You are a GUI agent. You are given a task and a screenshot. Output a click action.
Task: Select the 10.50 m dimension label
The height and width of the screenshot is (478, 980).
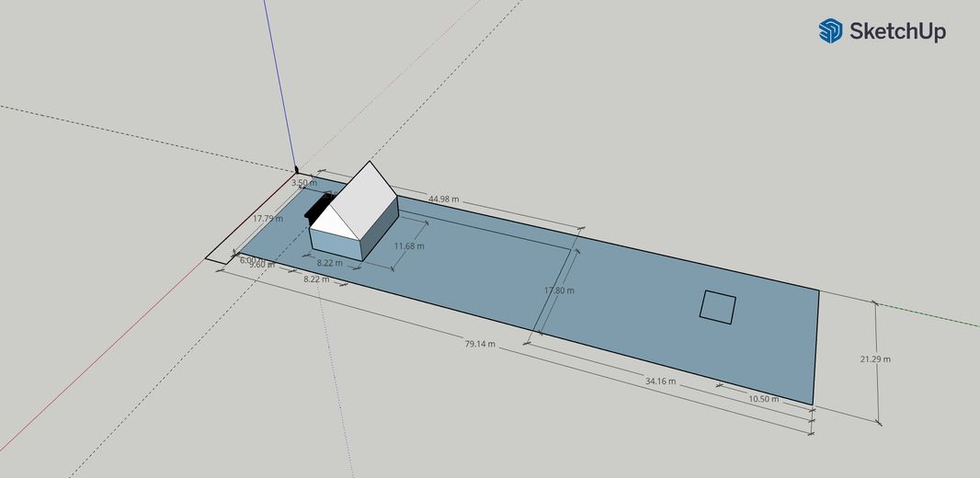[x=763, y=399]
